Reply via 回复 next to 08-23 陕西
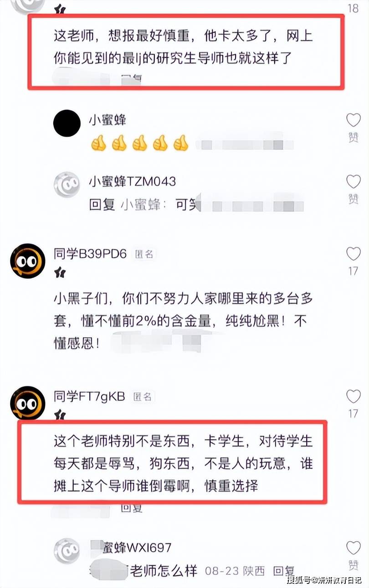 click(284, 571)
